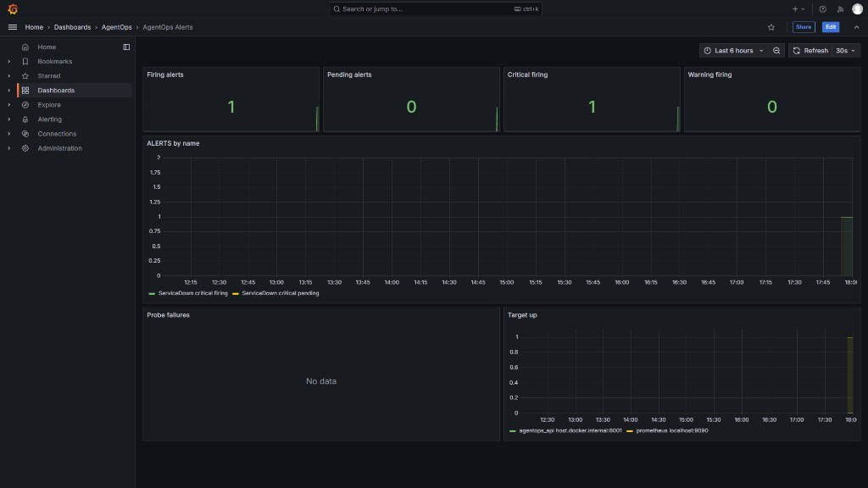The height and width of the screenshot is (488, 868).
Task: Click the Share button
Action: pos(804,27)
